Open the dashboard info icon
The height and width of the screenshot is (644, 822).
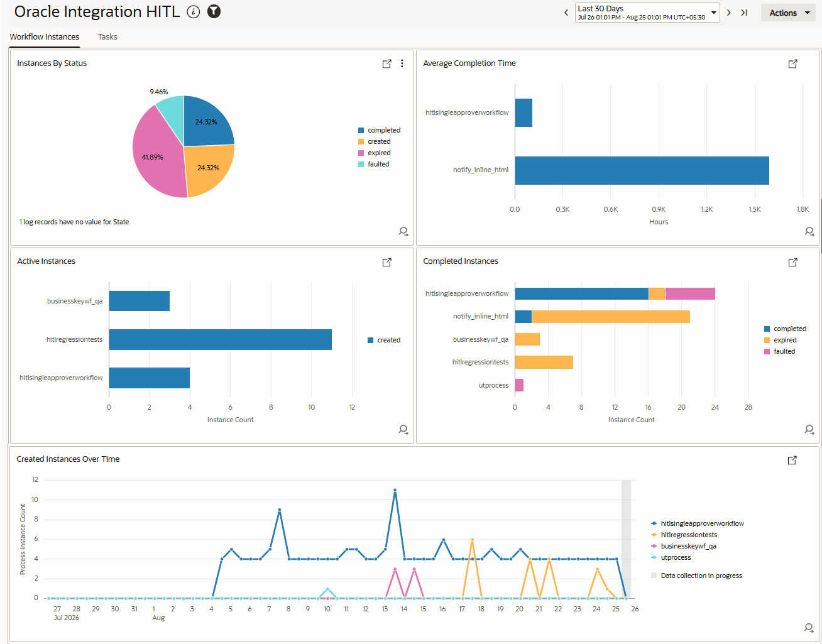point(194,12)
